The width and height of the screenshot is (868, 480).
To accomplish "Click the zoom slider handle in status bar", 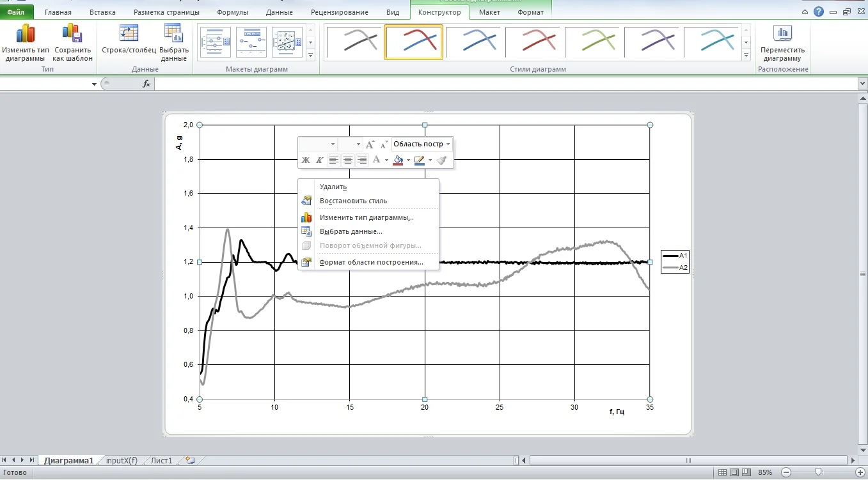I will click(818, 472).
